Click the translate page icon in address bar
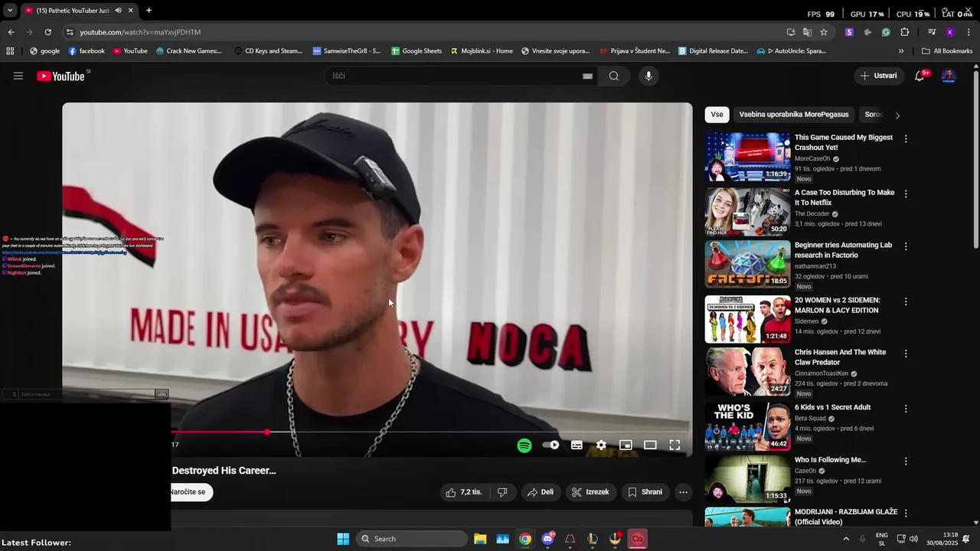This screenshot has height=551, width=980. coord(807,32)
